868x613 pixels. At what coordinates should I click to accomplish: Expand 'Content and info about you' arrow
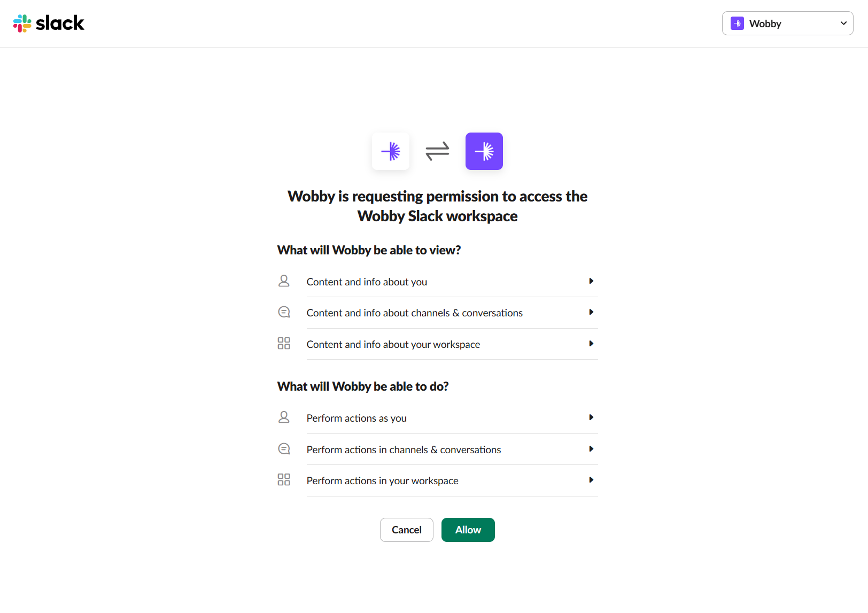pyautogui.click(x=591, y=281)
